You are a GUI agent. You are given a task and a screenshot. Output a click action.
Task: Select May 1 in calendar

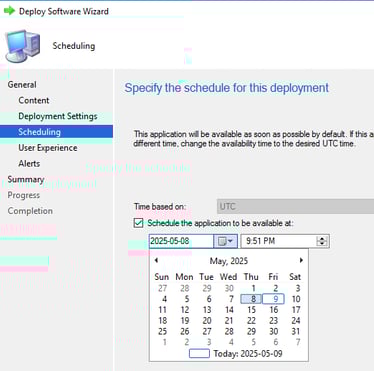click(x=253, y=288)
